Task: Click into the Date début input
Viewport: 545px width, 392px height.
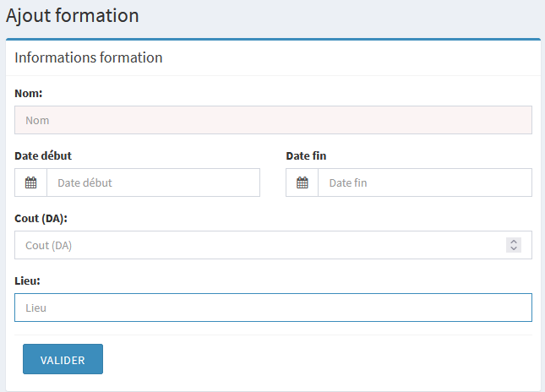Action: pyautogui.click(x=153, y=182)
